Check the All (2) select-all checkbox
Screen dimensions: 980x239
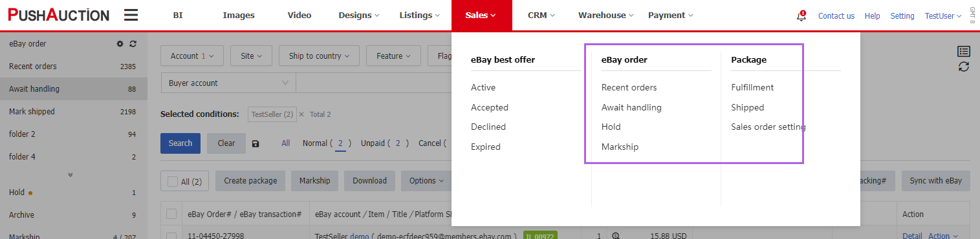pyautogui.click(x=173, y=182)
